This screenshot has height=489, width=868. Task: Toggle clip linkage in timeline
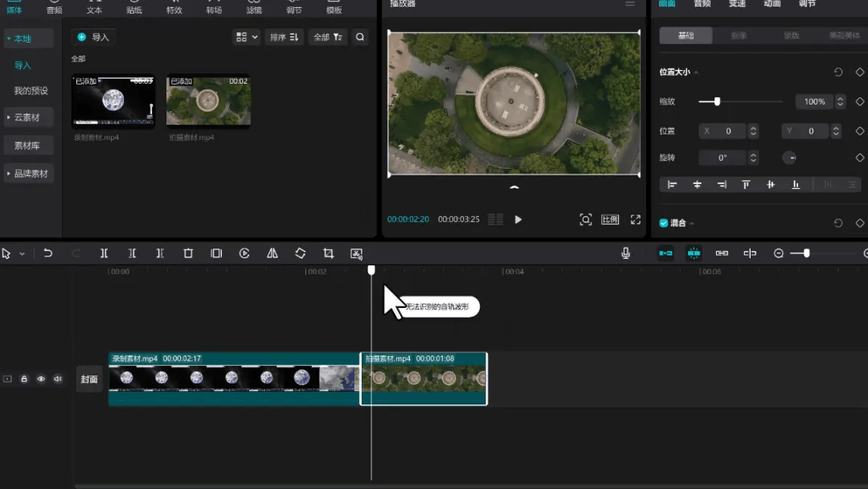coord(722,253)
